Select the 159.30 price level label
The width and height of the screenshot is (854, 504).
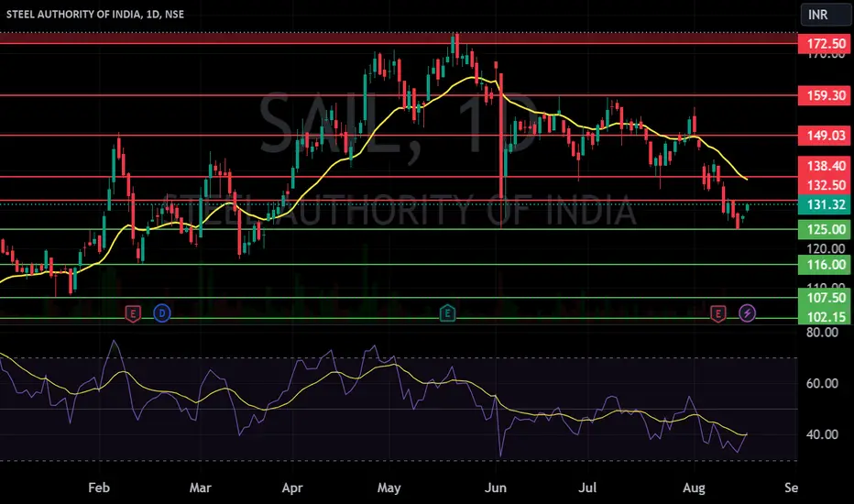(824, 95)
